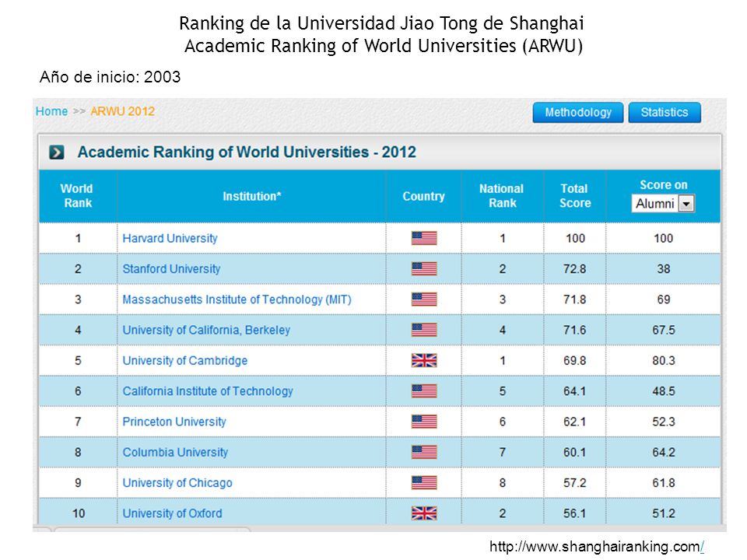
Task: Open University of California, Berkeley link
Action: [206, 330]
